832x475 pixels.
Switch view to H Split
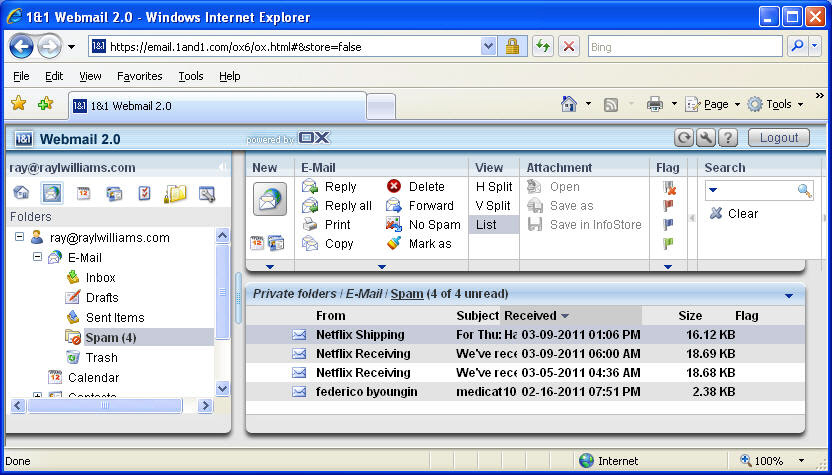(493, 187)
